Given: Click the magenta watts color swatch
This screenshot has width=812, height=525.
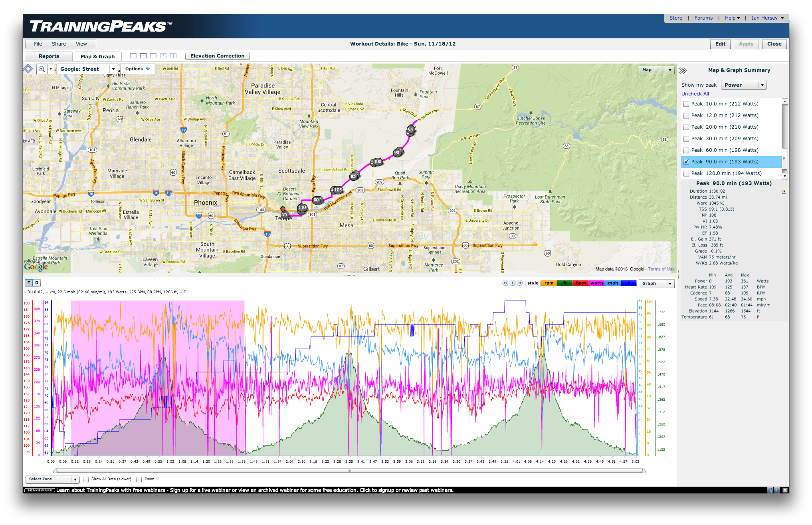Looking at the screenshot, I should tap(597, 283).
